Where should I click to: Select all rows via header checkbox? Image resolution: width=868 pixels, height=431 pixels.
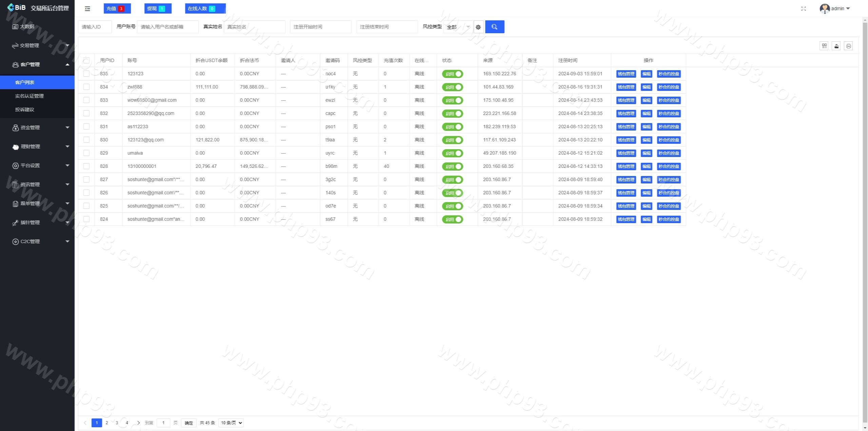pyautogui.click(x=86, y=60)
